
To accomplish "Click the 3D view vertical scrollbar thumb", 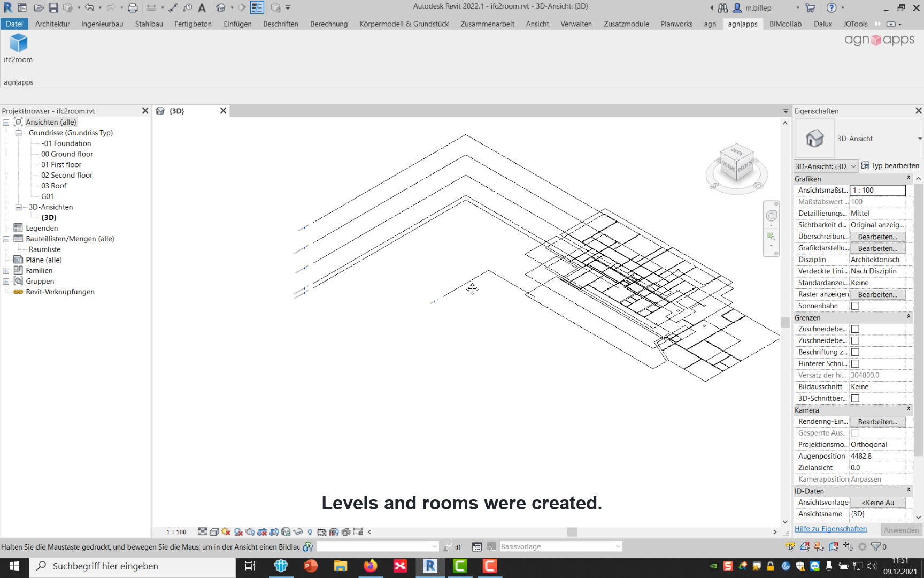I will click(x=785, y=322).
